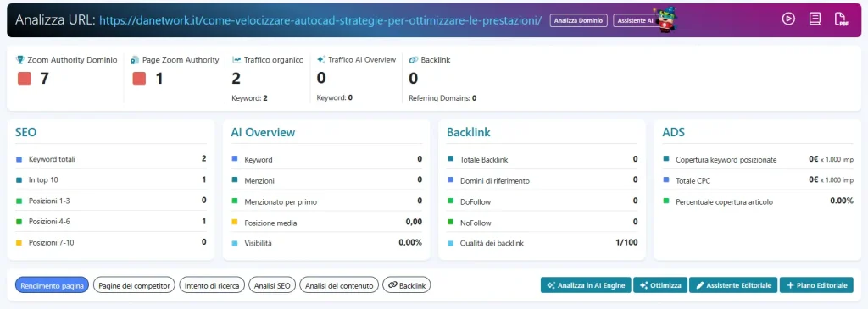Click the Backlink panel heading
This screenshot has height=309, width=868.
468,133
